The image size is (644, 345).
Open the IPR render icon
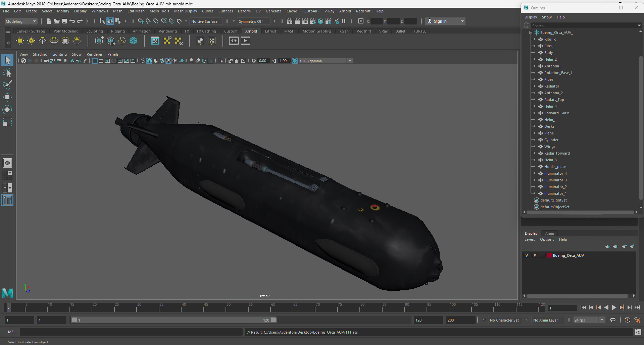[305, 21]
